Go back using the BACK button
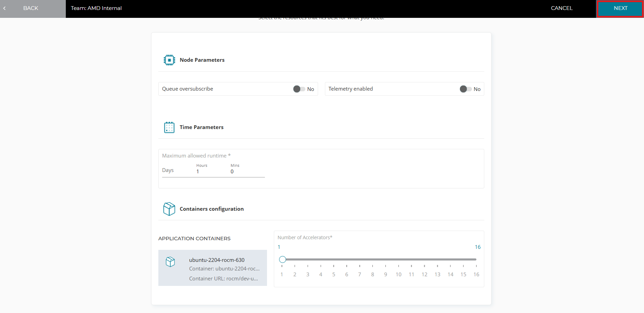 click(33, 9)
